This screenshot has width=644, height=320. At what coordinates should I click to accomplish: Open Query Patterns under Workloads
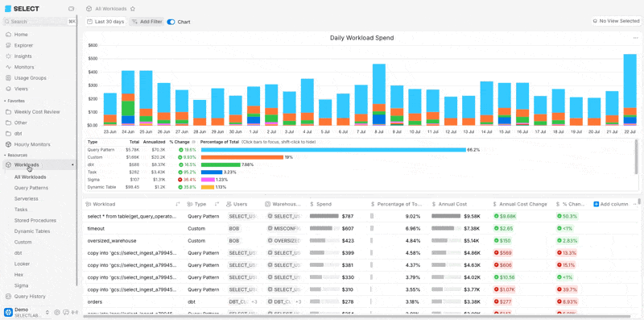point(31,188)
